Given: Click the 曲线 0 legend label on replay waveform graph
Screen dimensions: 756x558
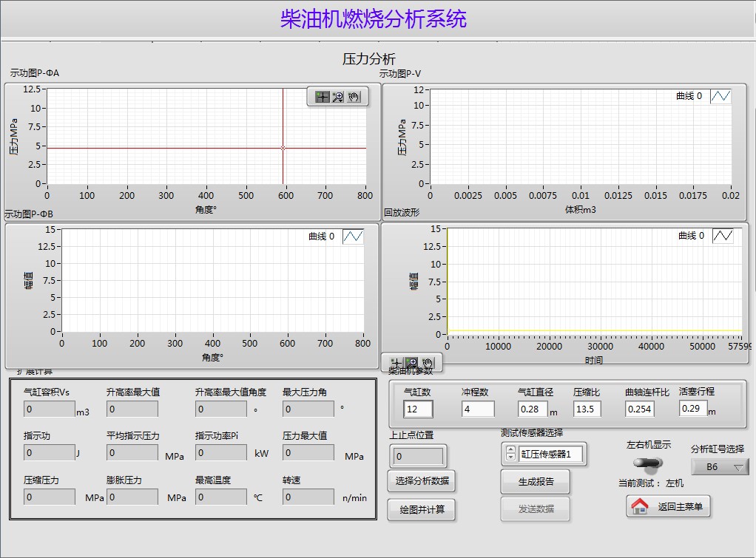Looking at the screenshot, I should click(692, 236).
